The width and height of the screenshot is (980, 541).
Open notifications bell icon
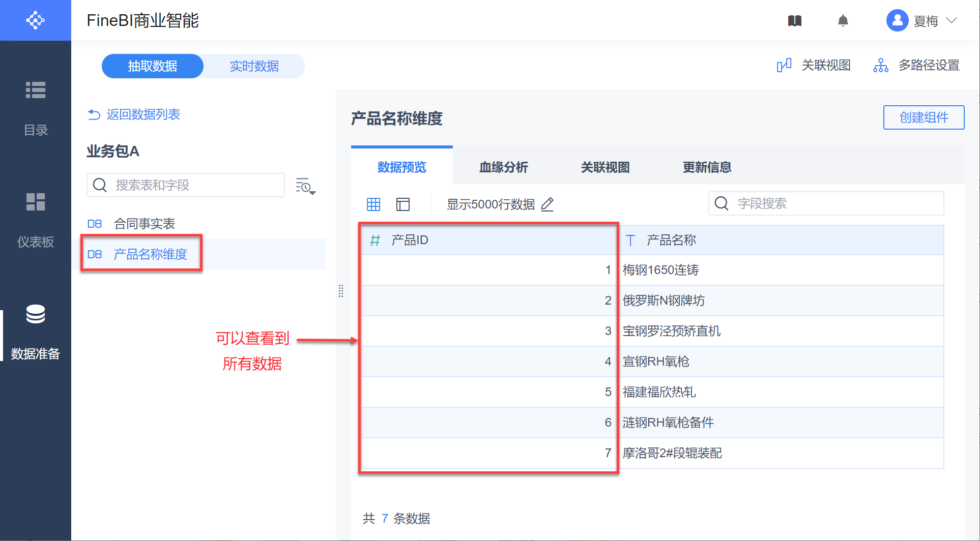click(843, 21)
